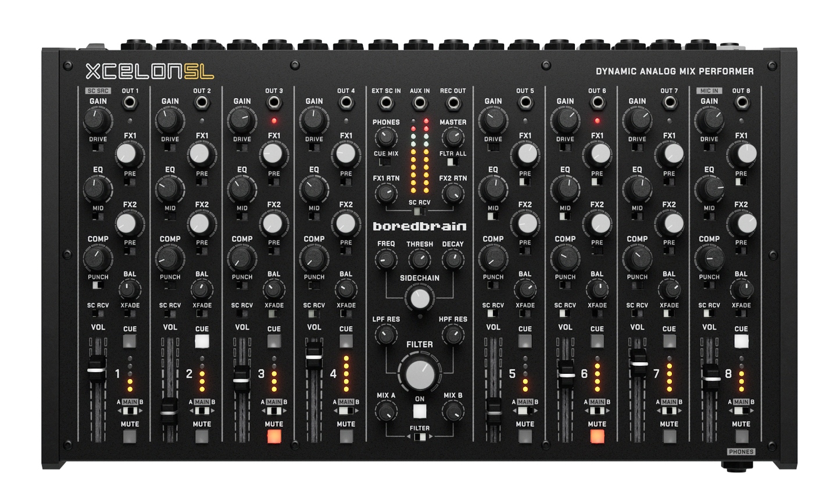840x504 pixels.
Task: Toggle the center SC RCV switch
Action: pyautogui.click(x=419, y=211)
